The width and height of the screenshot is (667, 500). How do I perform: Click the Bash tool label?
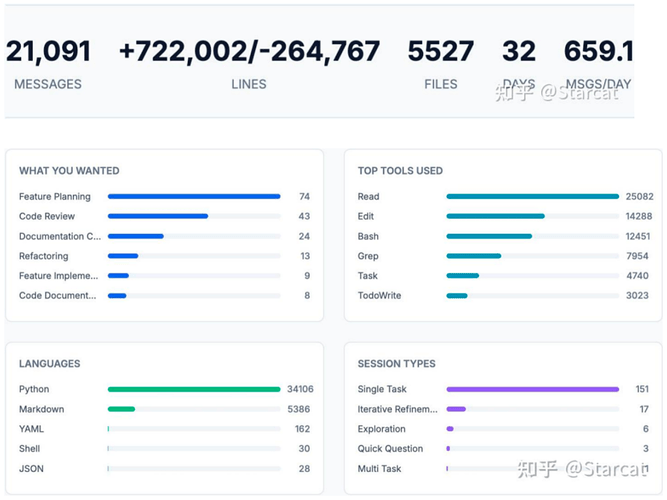tap(369, 236)
